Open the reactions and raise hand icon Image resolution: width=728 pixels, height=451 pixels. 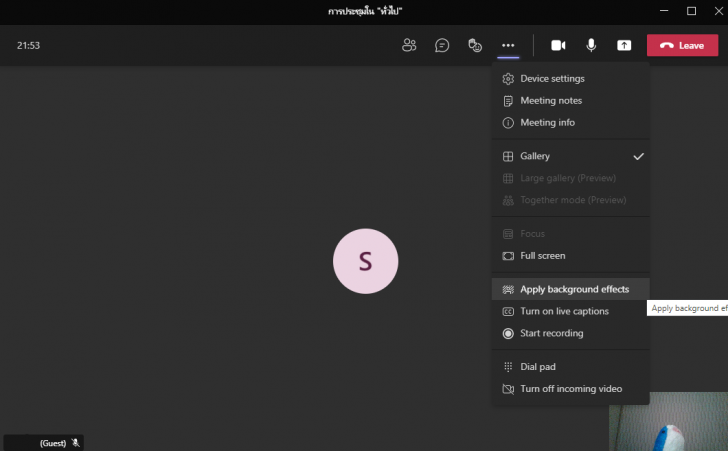pyautogui.click(x=475, y=46)
